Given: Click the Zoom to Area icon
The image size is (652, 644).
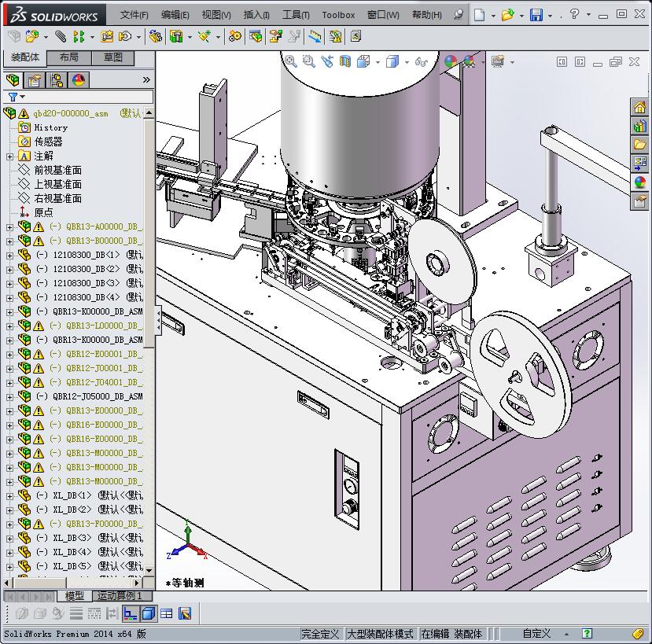Looking at the screenshot, I should (308, 61).
